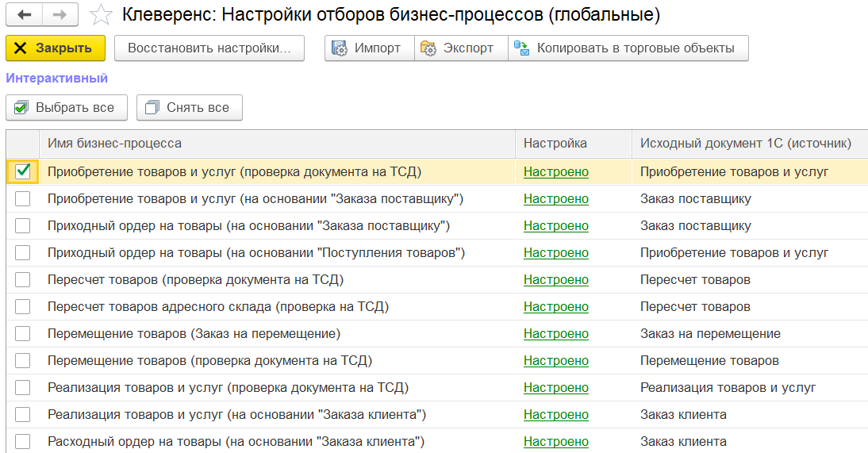Go forward with the right arrow button
Viewport: 868px width, 453px height.
pyautogui.click(x=60, y=15)
